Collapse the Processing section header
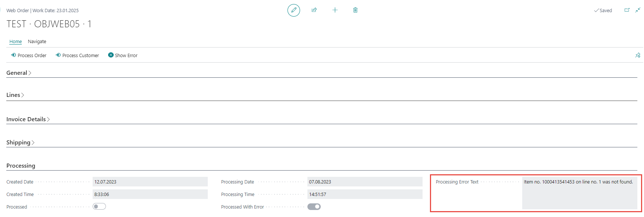644x217 pixels. tap(21, 166)
